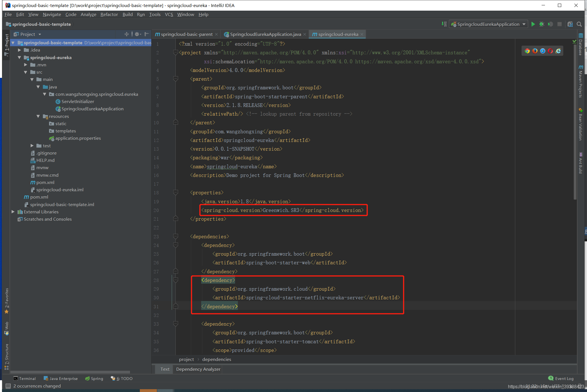
Task: Toggle the 1: Project tool window stripe
Action: click(x=7, y=45)
